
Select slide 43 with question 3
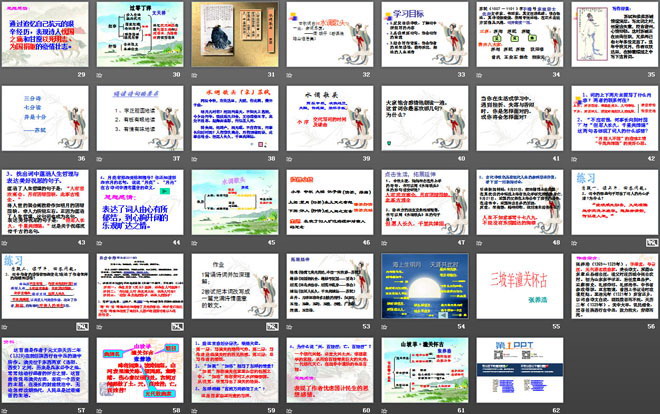click(45, 202)
